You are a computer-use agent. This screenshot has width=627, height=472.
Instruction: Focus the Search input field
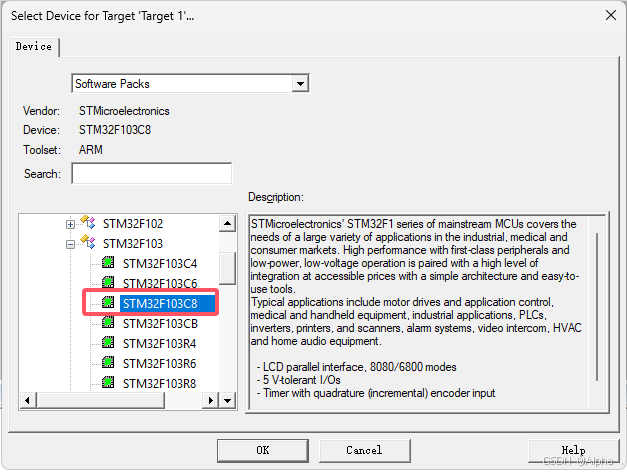pos(152,173)
